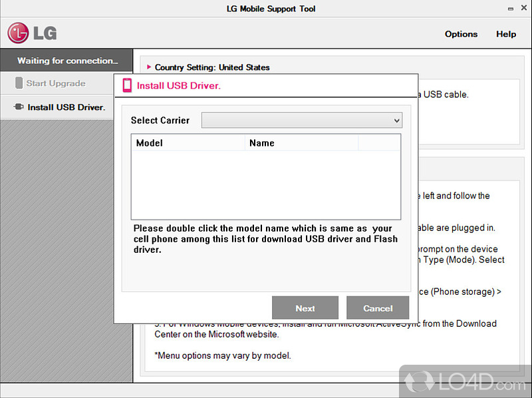Open the Options menu

[x=461, y=34]
